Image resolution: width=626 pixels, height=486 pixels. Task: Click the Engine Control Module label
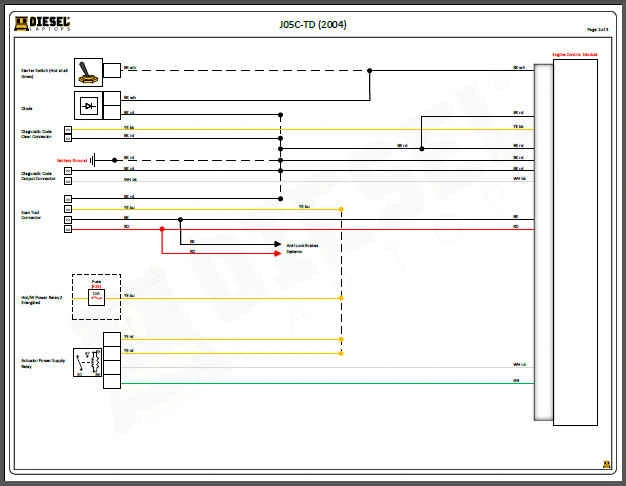574,54
